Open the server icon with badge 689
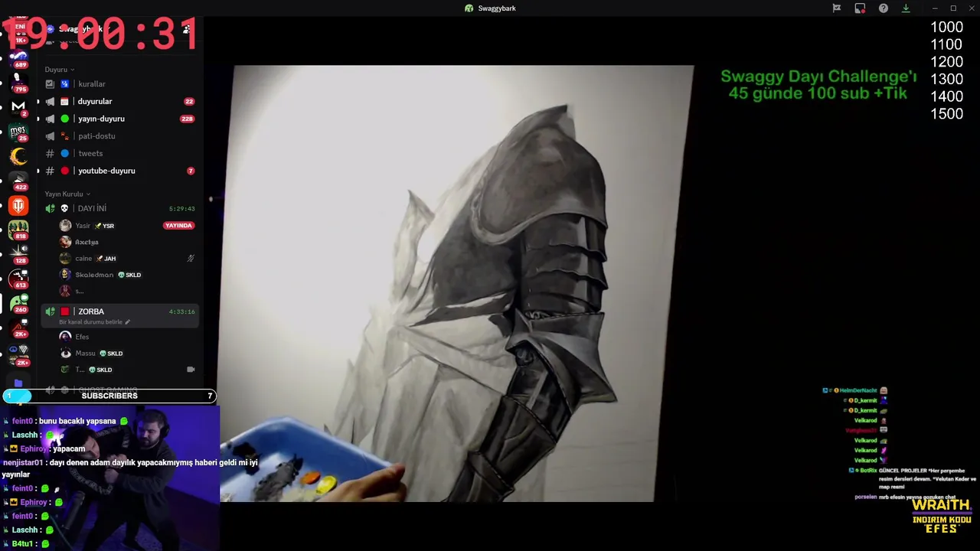This screenshot has height=551, width=980. click(x=18, y=57)
